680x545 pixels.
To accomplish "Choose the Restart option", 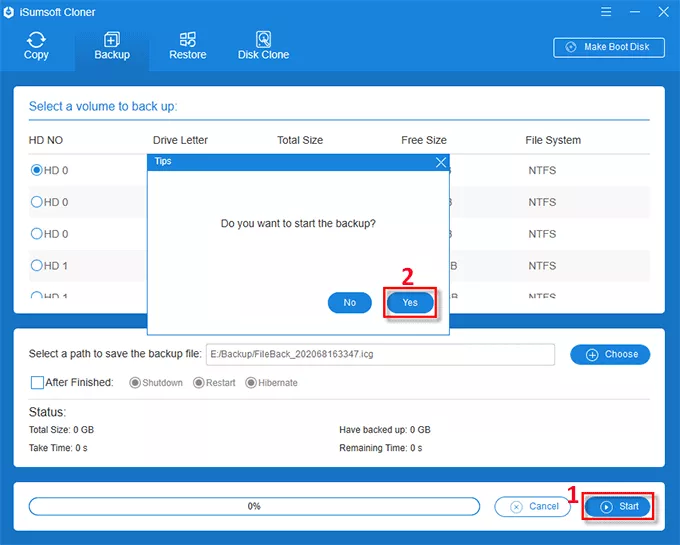I will pyautogui.click(x=199, y=383).
